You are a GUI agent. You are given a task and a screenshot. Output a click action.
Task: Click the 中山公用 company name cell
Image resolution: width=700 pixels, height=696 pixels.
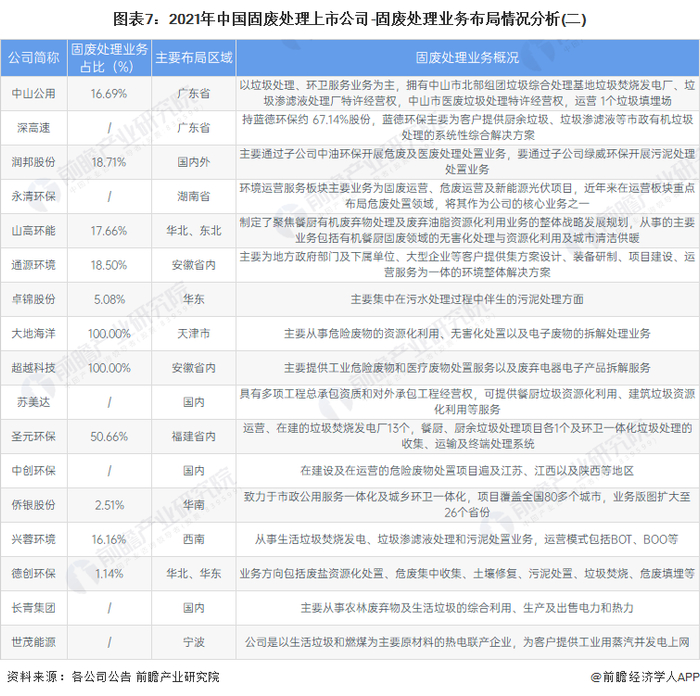(33, 94)
